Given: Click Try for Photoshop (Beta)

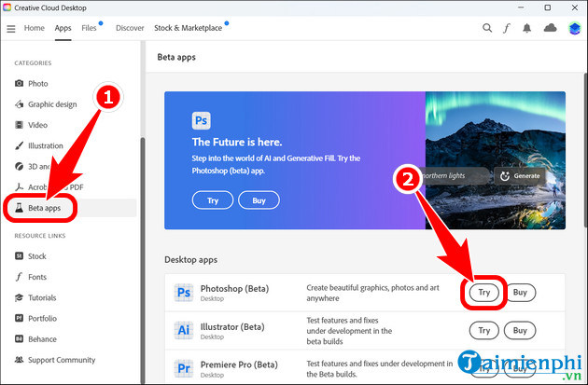Looking at the screenshot, I should pyautogui.click(x=484, y=293).
